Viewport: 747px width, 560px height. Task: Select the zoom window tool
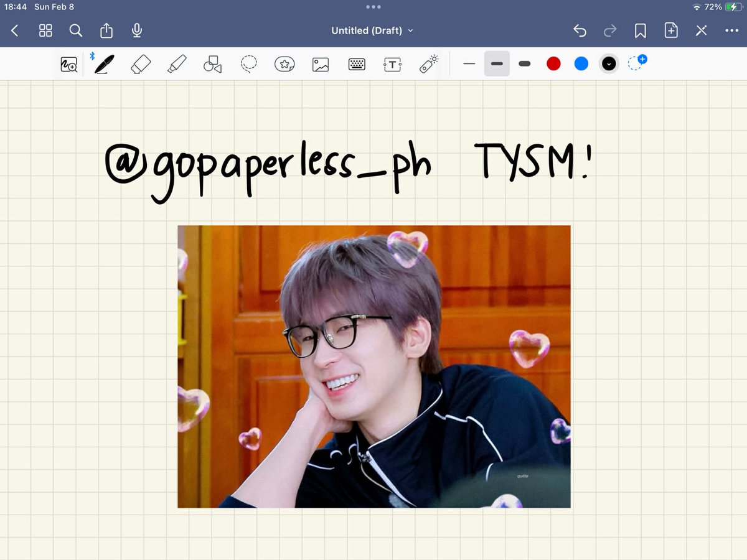point(68,64)
